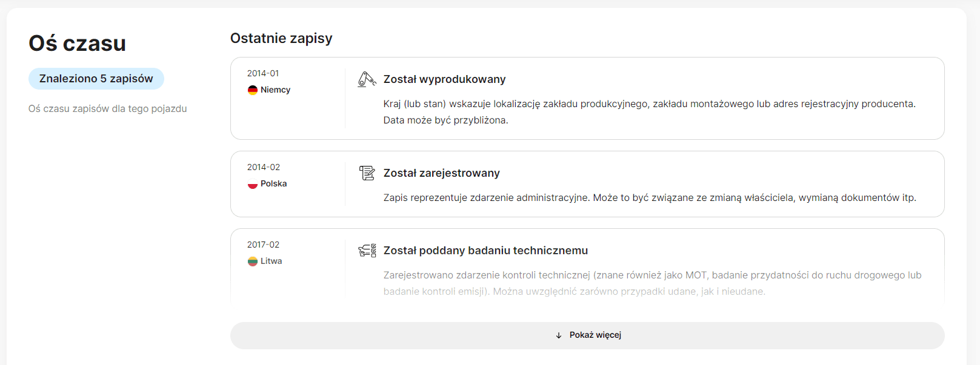
Task: Select the 2014-01 timeline date
Action: click(263, 73)
